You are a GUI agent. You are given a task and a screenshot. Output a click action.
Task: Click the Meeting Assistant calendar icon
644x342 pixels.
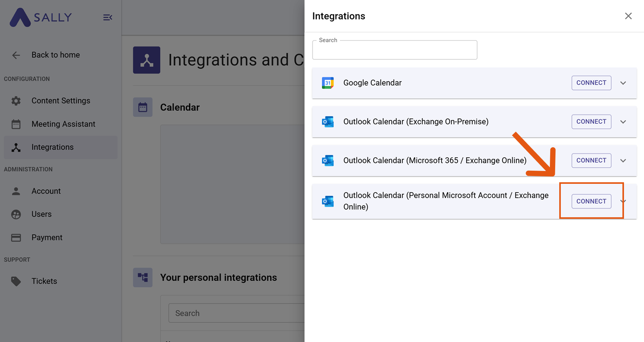point(16,124)
